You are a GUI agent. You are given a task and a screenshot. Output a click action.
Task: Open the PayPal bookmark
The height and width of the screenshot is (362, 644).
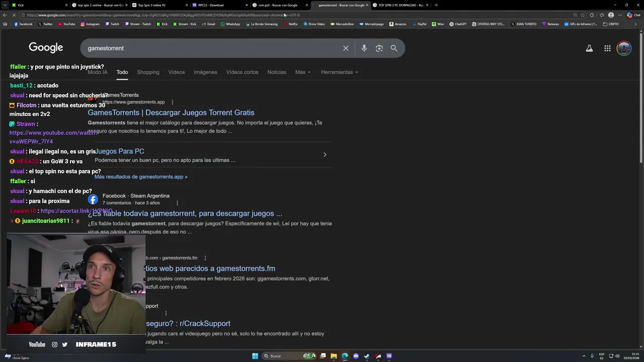click(419, 24)
